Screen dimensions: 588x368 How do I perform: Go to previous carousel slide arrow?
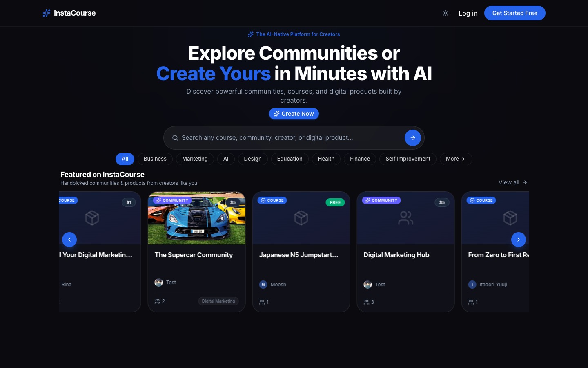(69, 240)
